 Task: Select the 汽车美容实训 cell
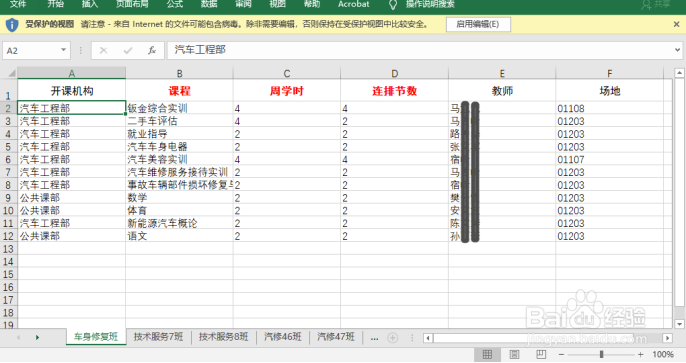[179, 160]
